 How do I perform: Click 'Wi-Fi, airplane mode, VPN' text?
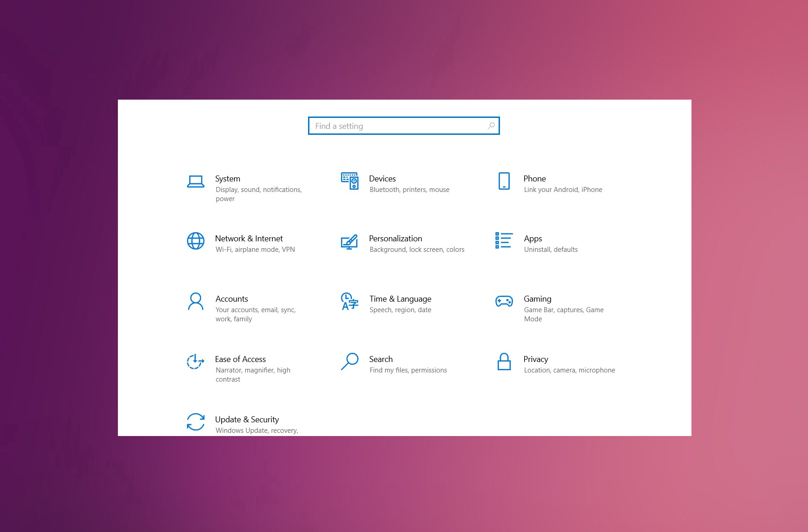[x=255, y=250]
